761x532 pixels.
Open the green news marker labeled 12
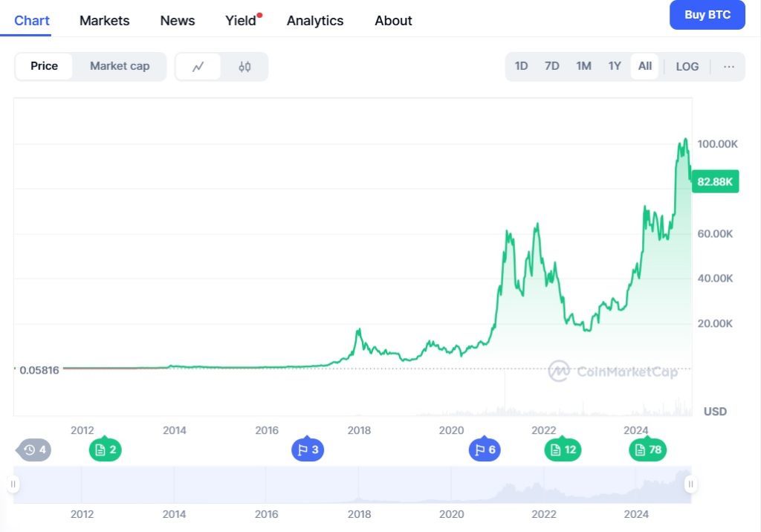pyautogui.click(x=563, y=450)
